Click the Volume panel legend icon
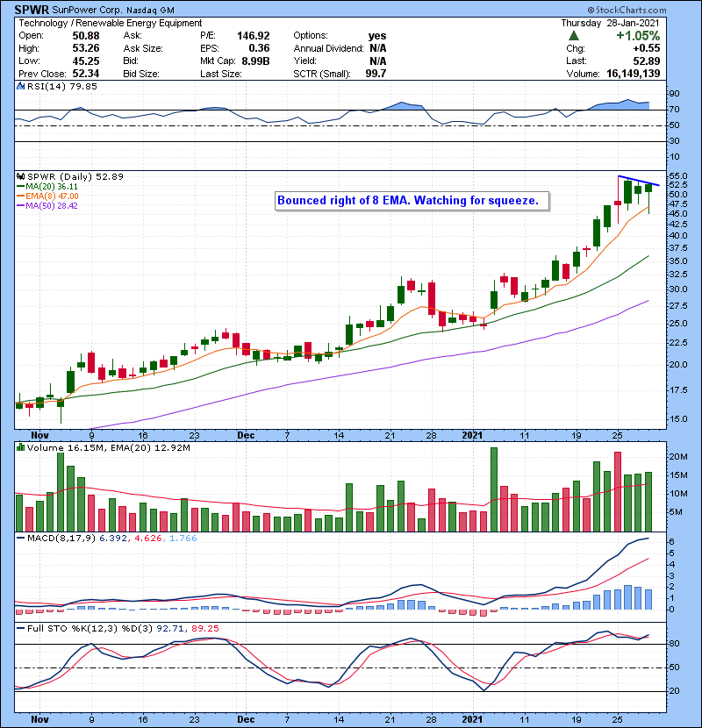The width and height of the screenshot is (702, 728). click(x=18, y=448)
